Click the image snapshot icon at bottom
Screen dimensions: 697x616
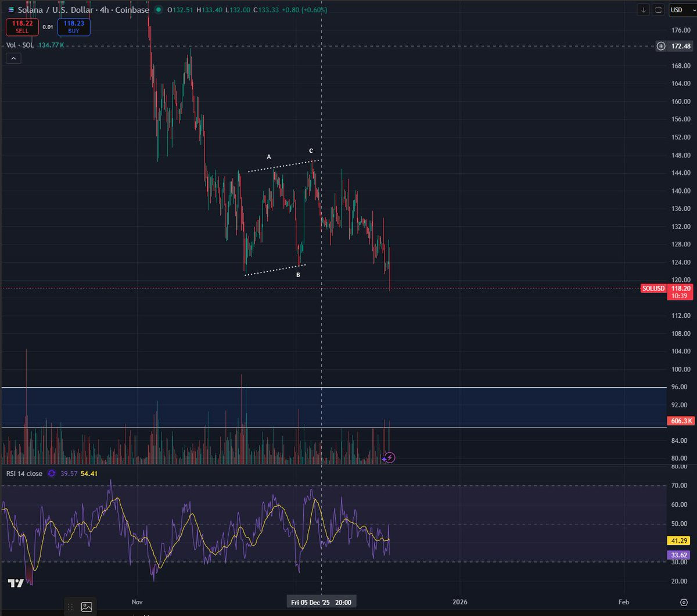coord(87,607)
